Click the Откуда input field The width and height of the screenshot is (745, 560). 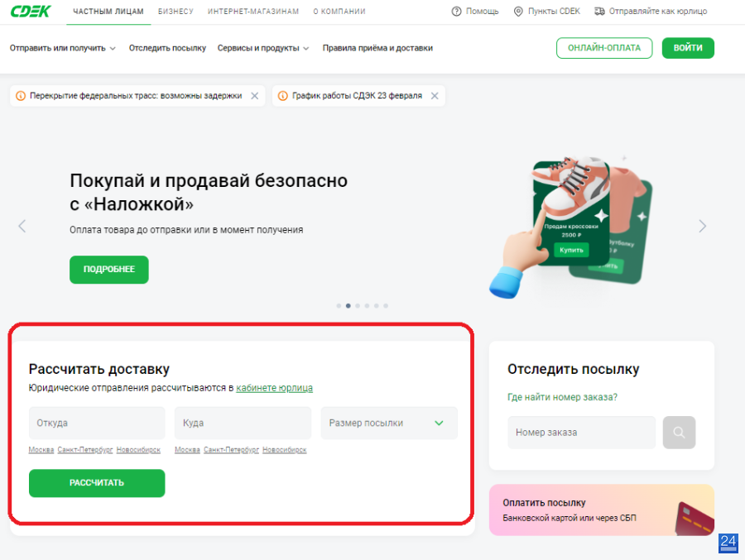coord(97,423)
